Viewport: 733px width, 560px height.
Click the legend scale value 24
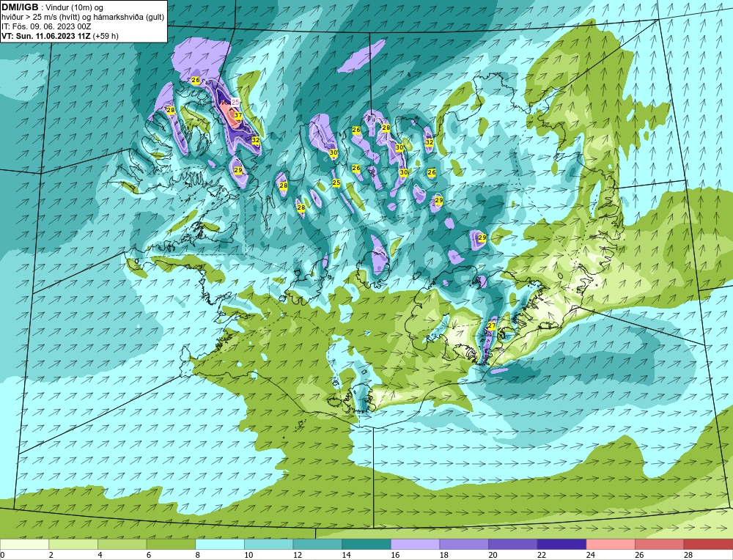point(590,555)
